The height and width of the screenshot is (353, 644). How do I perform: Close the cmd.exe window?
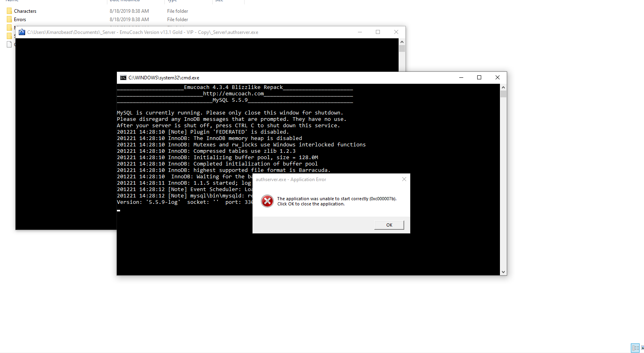pyautogui.click(x=498, y=77)
